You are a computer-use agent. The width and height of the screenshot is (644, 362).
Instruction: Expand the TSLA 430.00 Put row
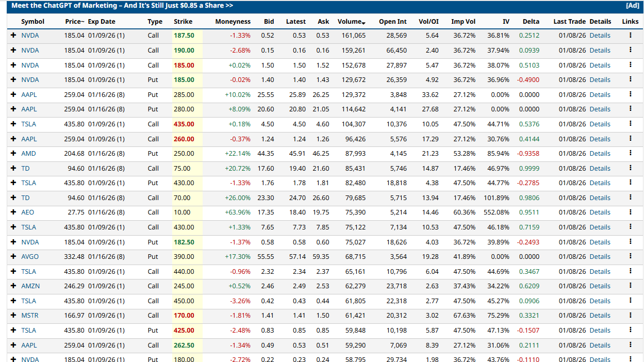(x=13, y=183)
